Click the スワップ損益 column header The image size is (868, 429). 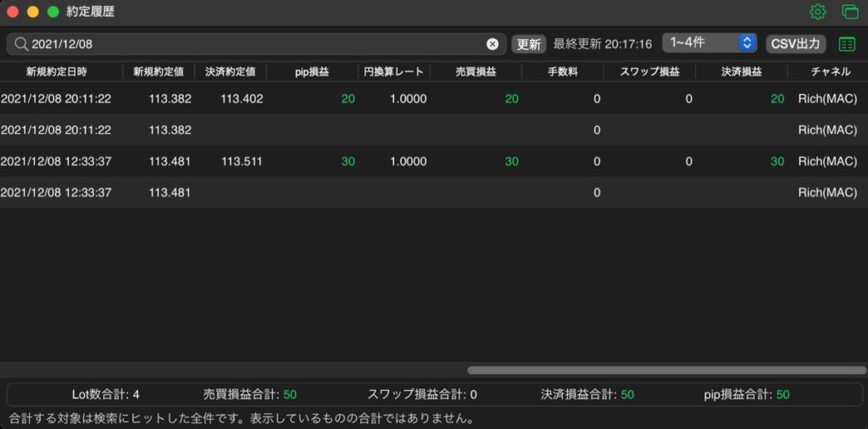(649, 71)
